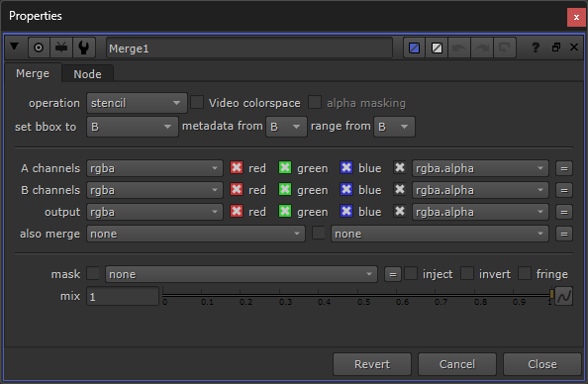Viewport: 588px width, 384px height.
Task: Switch to the Merge tab
Action: point(33,73)
